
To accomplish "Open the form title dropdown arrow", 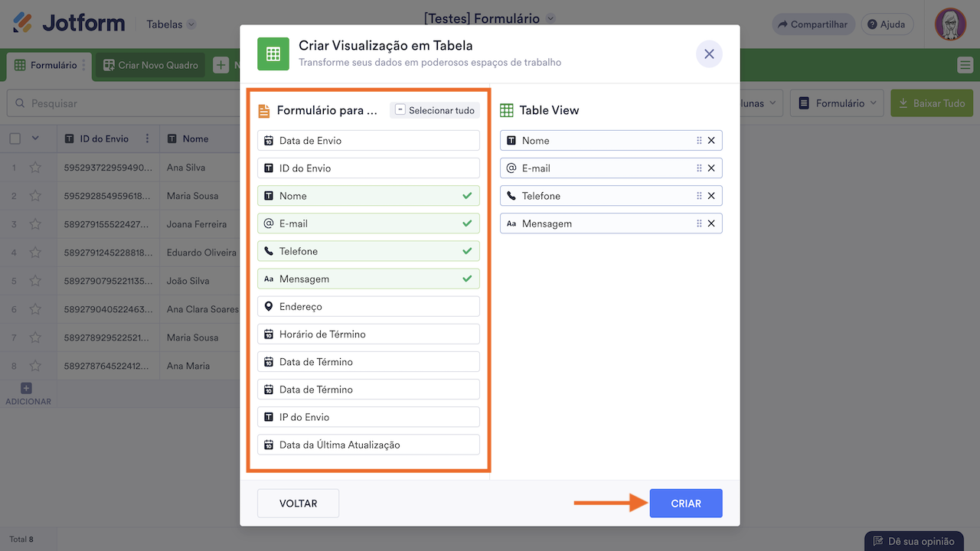I will [550, 18].
